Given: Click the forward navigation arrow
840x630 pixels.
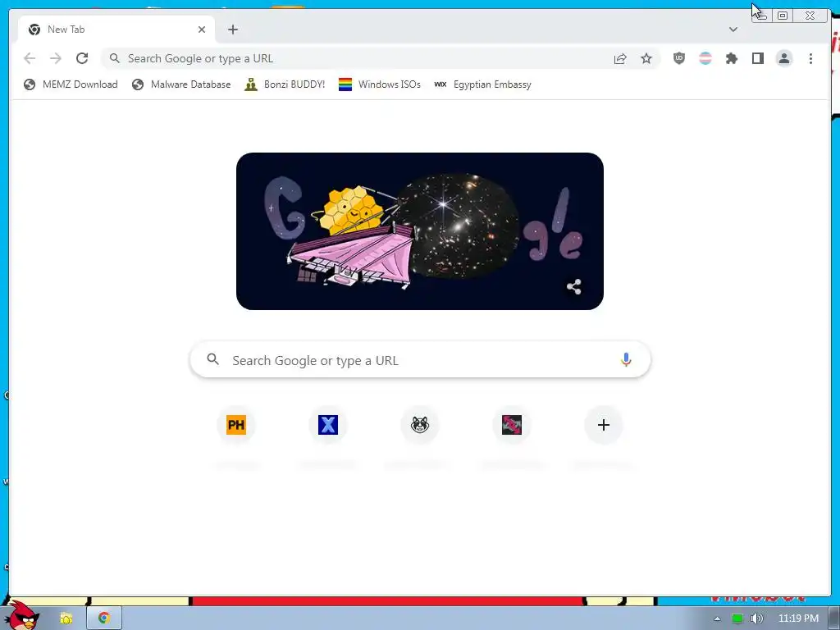Looking at the screenshot, I should coord(56,58).
